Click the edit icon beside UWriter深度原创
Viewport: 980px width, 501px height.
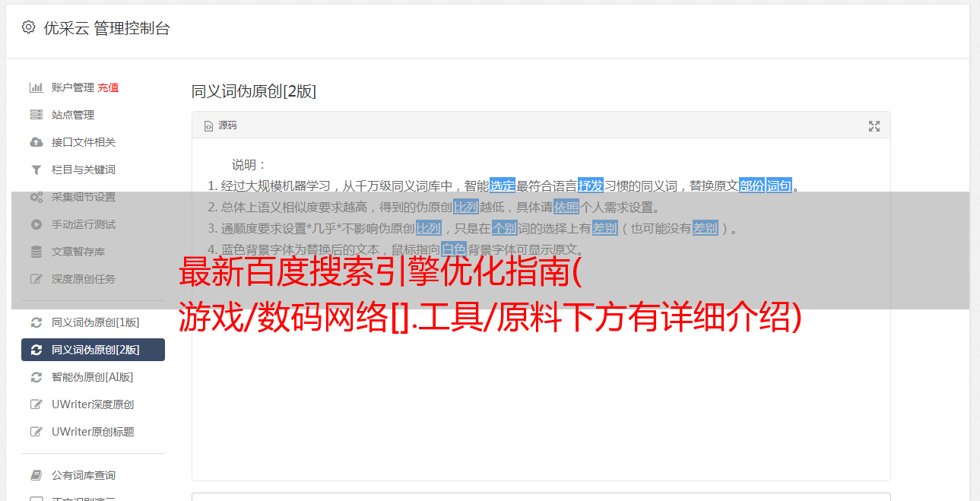[x=36, y=404]
